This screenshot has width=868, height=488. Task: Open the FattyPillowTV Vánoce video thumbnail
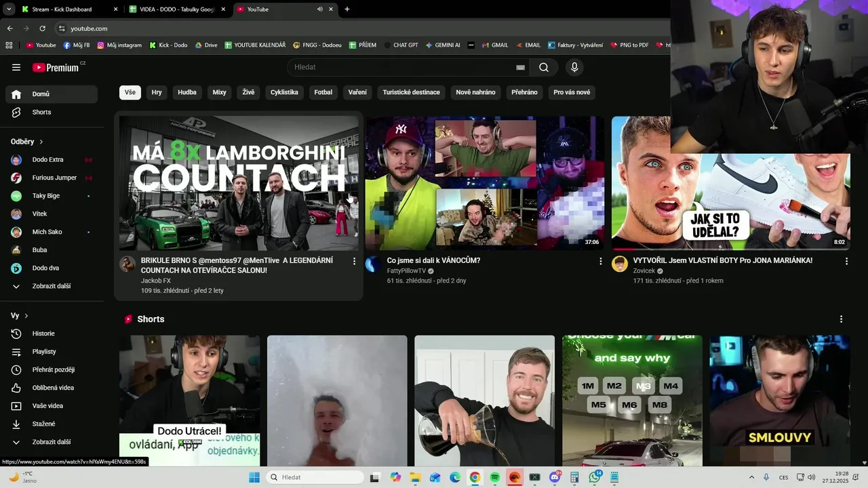point(485,183)
